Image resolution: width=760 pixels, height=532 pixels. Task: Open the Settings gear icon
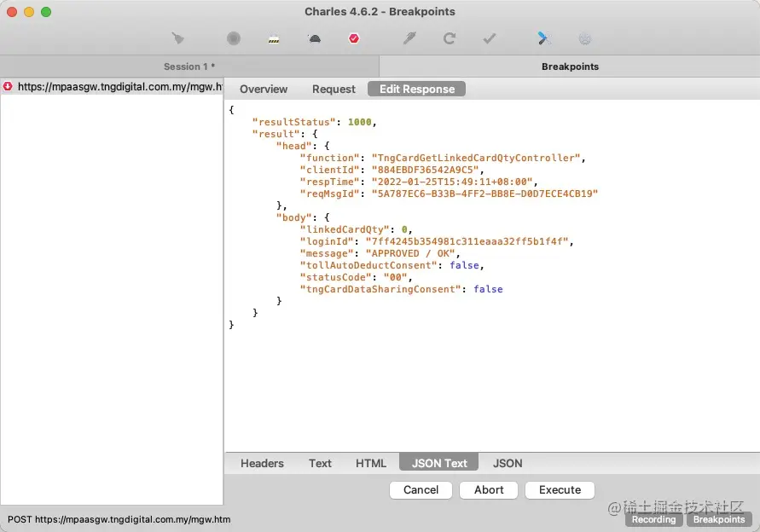tap(585, 38)
